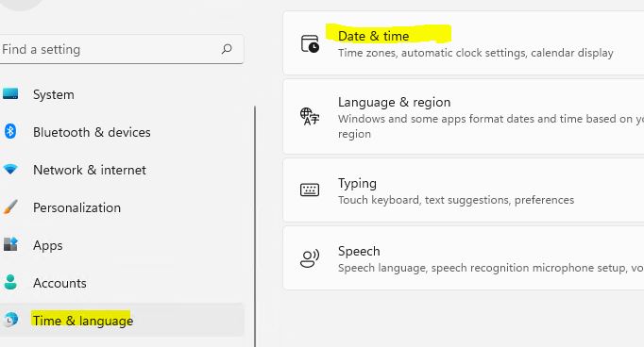Open Typing settings page
Viewport: 644px width, 347px height.
(464, 190)
